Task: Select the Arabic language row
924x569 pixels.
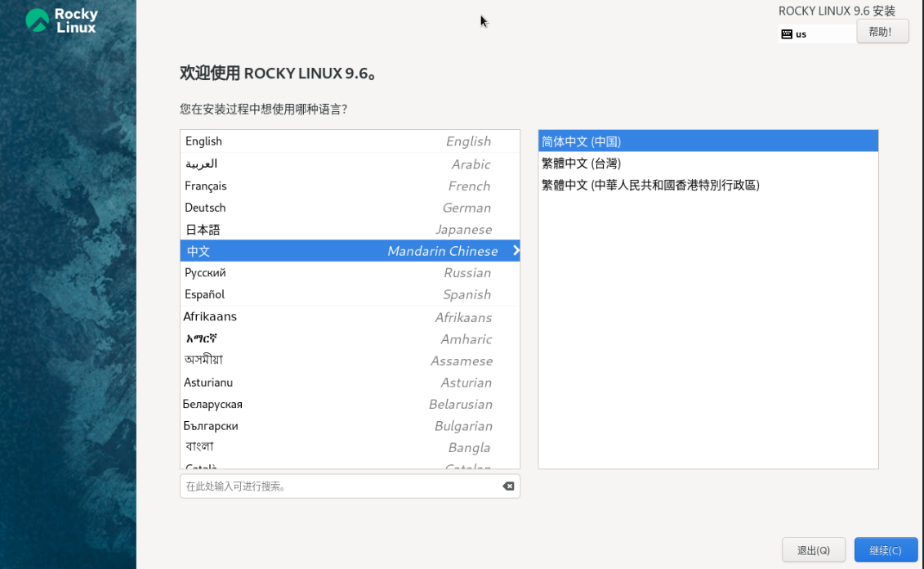Action: coord(350,164)
